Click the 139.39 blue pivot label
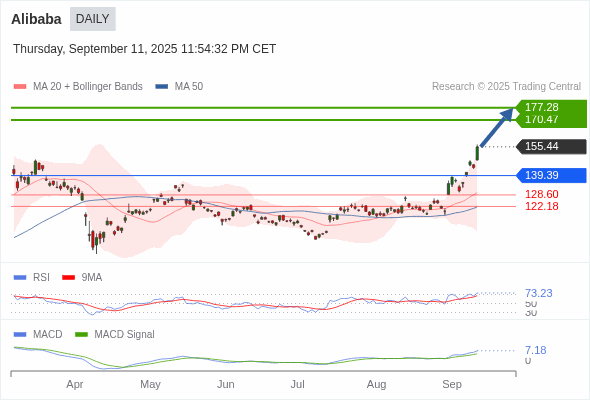Screen dimensions: 590x400 (551, 175)
